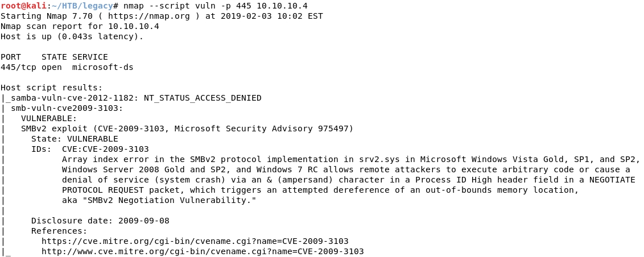Click the nmap.org URL in the start line

pyautogui.click(x=148, y=16)
